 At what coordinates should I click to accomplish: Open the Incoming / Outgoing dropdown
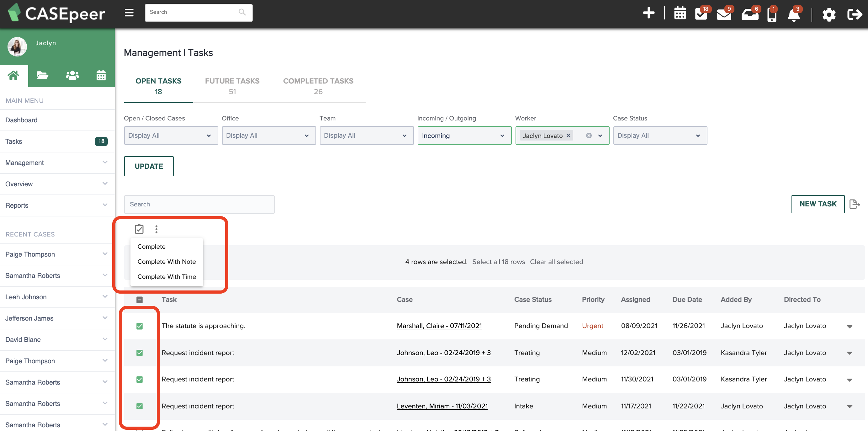coord(464,136)
